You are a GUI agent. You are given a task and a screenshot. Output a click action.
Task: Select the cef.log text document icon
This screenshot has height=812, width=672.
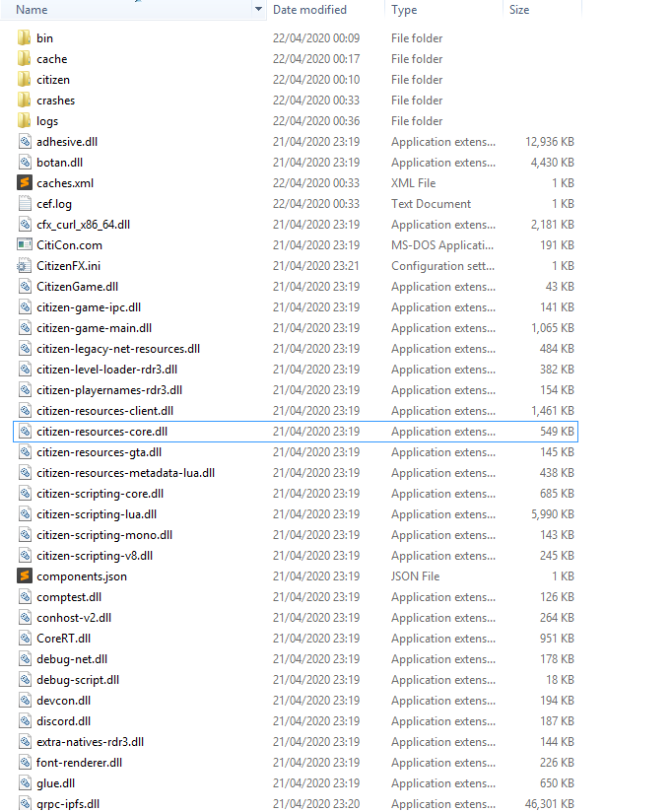[25, 204]
